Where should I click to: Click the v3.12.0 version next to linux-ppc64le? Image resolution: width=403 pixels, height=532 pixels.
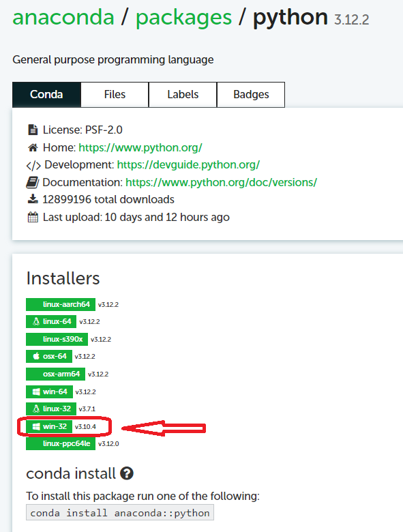pos(108,444)
